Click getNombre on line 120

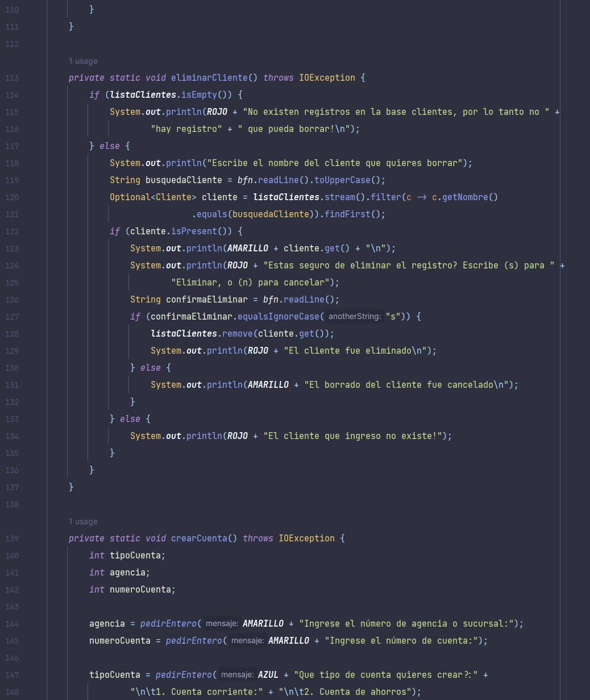[x=466, y=197]
